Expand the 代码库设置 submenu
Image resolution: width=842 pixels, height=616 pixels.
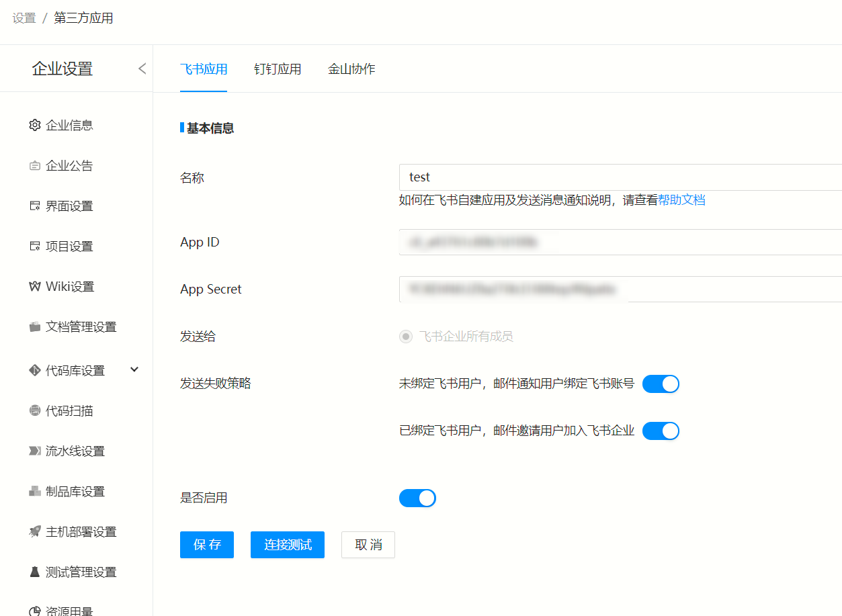click(134, 369)
